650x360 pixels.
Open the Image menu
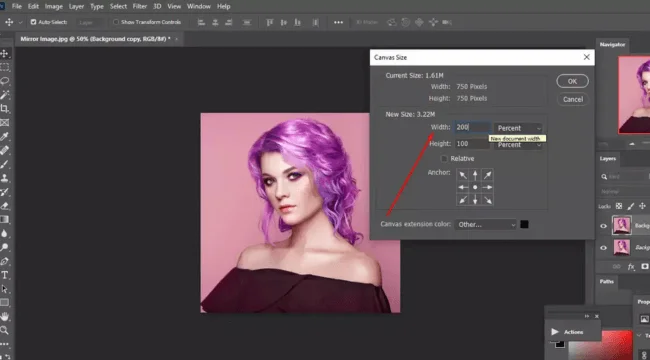click(x=54, y=6)
